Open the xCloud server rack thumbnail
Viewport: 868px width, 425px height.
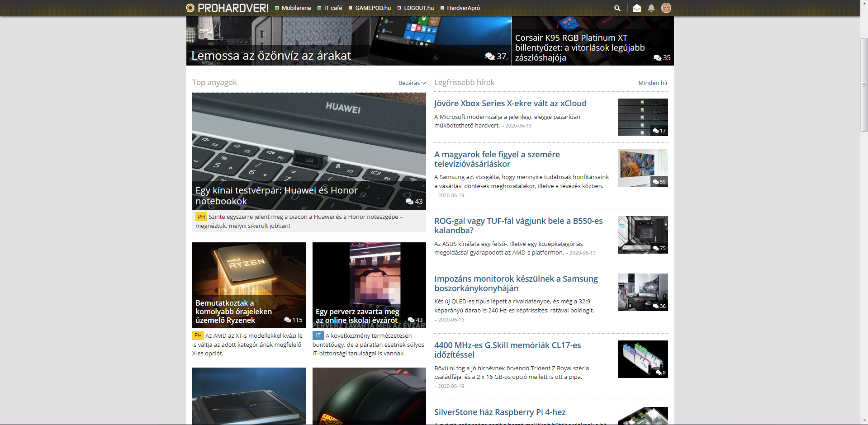[x=643, y=117]
